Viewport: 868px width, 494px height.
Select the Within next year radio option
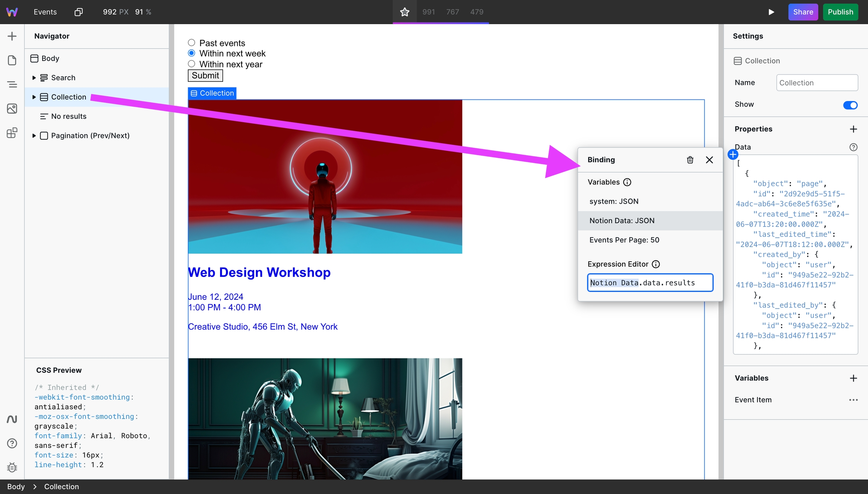click(191, 64)
